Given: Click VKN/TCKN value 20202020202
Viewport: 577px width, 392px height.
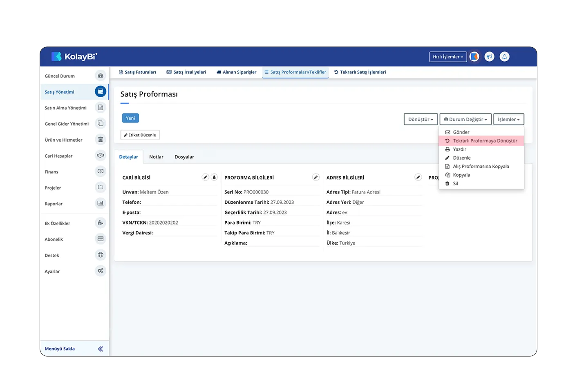Looking at the screenshot, I should [x=163, y=223].
